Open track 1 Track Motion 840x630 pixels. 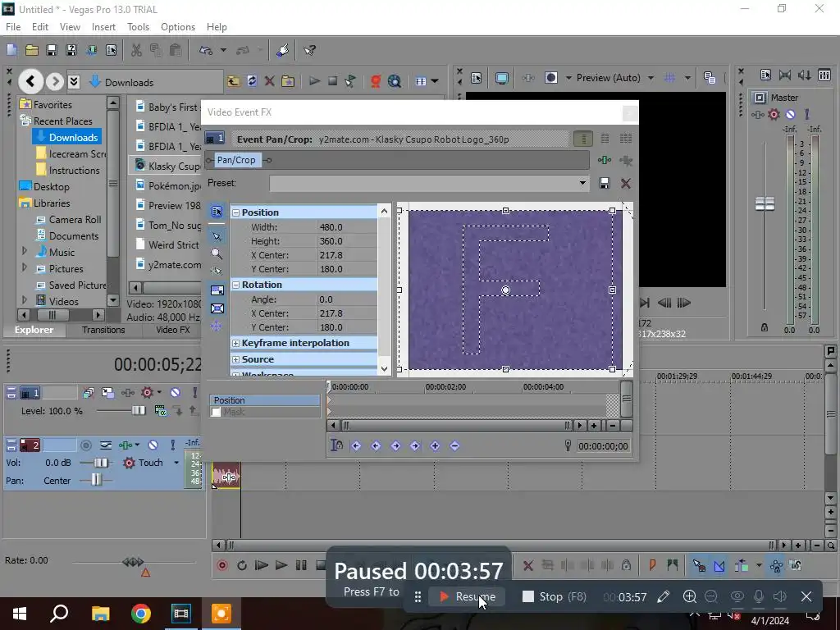pos(107,393)
